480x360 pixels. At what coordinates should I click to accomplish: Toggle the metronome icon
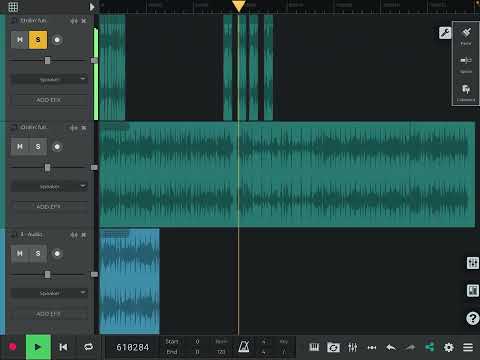coord(244,347)
